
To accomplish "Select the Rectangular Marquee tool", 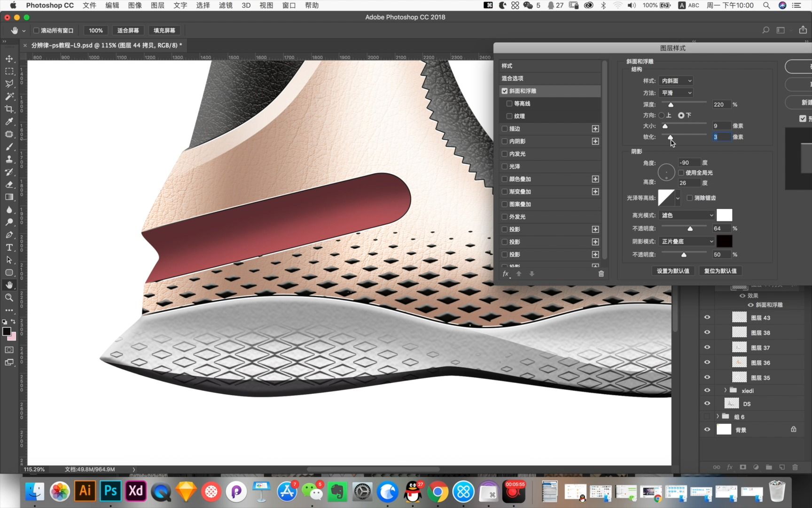I will point(9,71).
